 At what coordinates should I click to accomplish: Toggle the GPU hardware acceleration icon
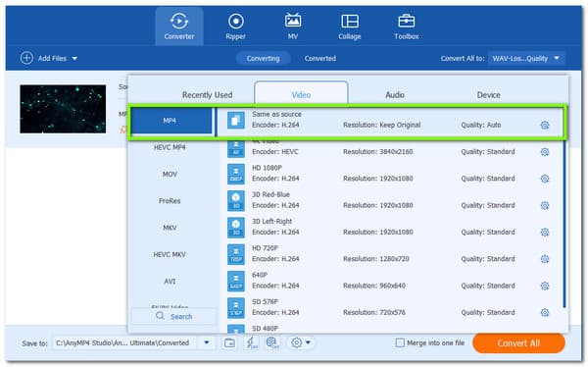click(x=272, y=342)
